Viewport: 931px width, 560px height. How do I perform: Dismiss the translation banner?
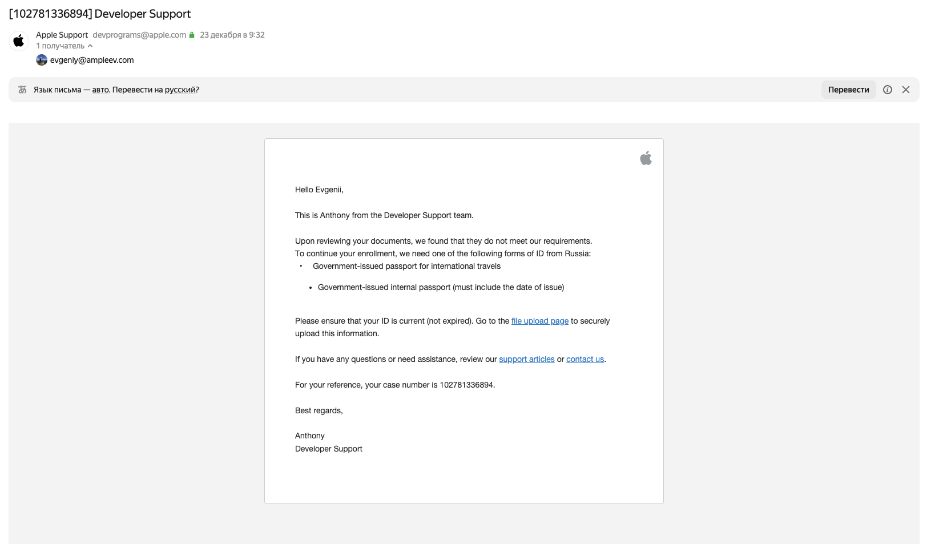905,90
